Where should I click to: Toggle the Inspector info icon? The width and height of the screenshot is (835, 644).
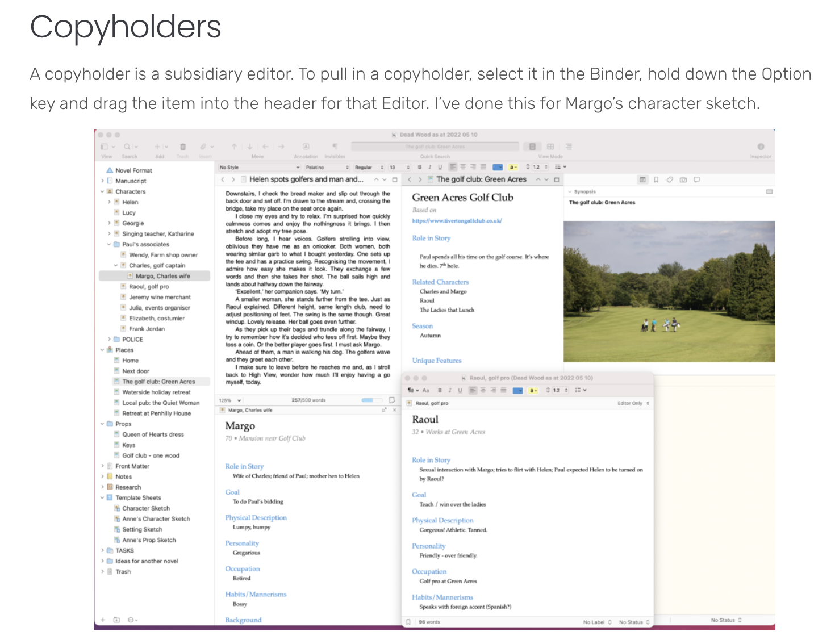(761, 147)
